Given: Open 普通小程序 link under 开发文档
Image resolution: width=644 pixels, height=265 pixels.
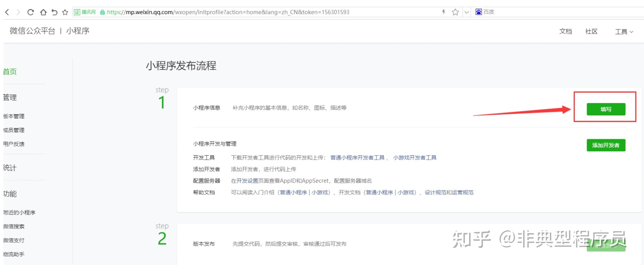Looking at the screenshot, I should [379, 192].
